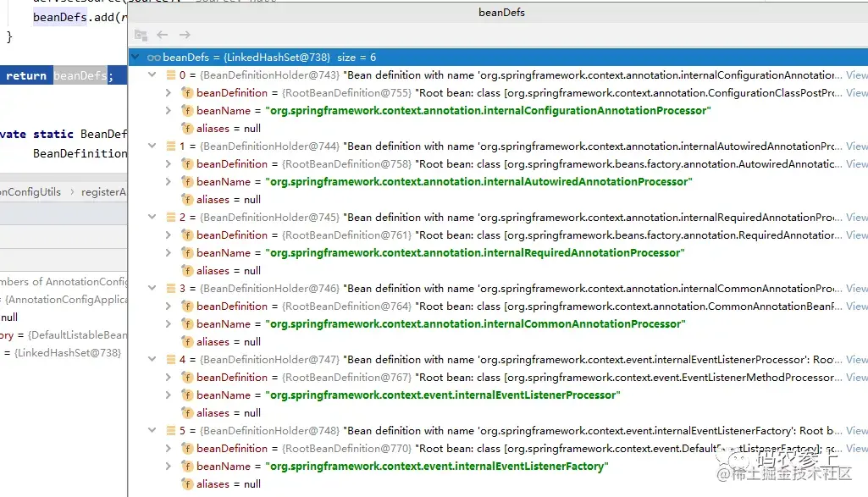This screenshot has height=497, width=868.
Task: Click the watch glasses icon beside beanDefs
Action: click(x=153, y=58)
